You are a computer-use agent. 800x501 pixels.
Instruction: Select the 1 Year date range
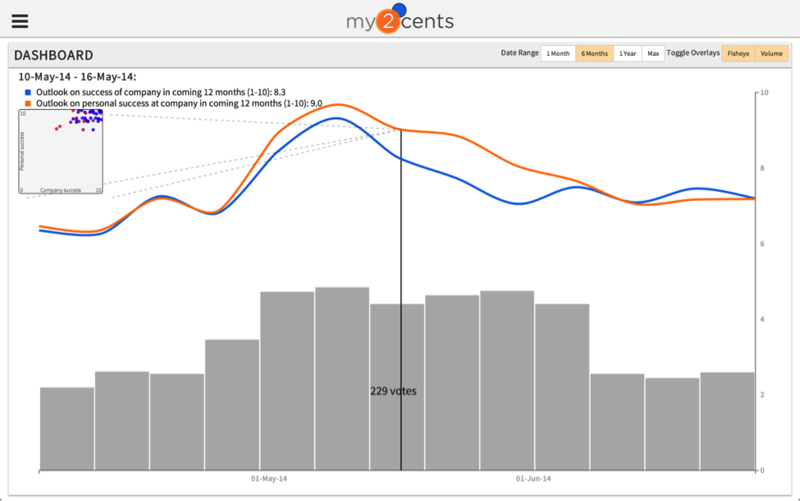pos(628,54)
